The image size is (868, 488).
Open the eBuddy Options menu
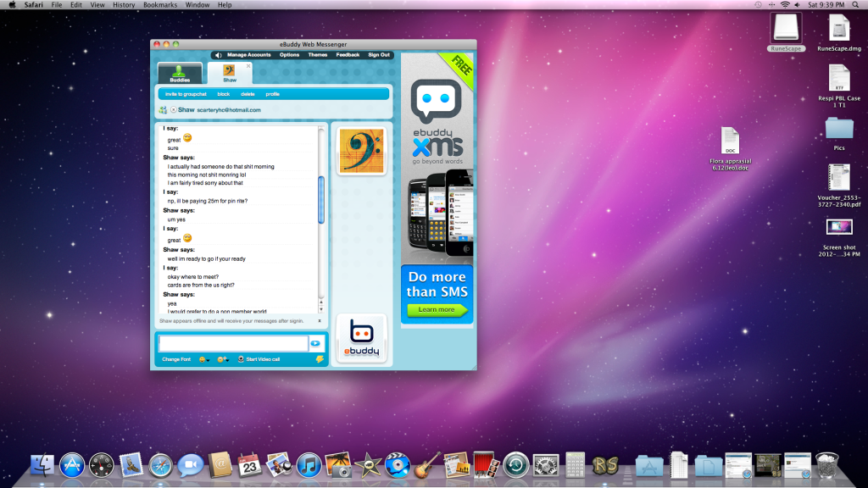coord(289,55)
